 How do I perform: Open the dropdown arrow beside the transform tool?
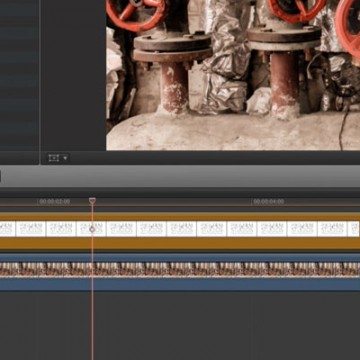pyautogui.click(x=65, y=158)
